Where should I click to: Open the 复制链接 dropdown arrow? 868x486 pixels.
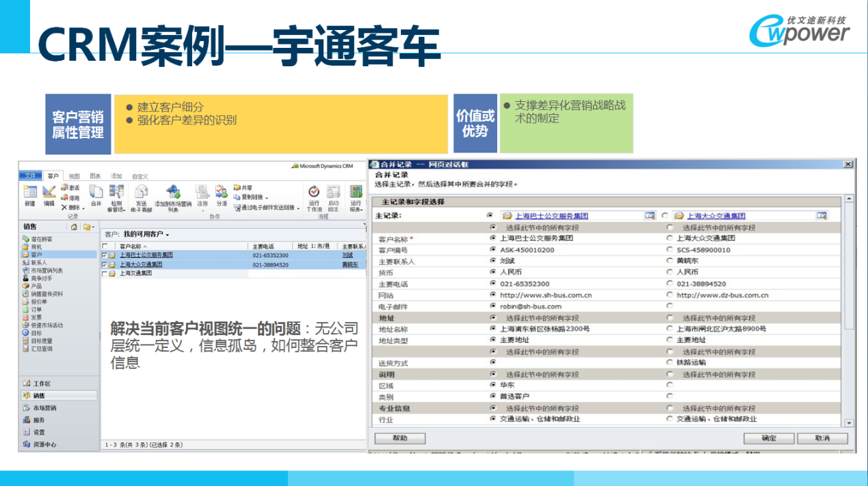pos(267,198)
